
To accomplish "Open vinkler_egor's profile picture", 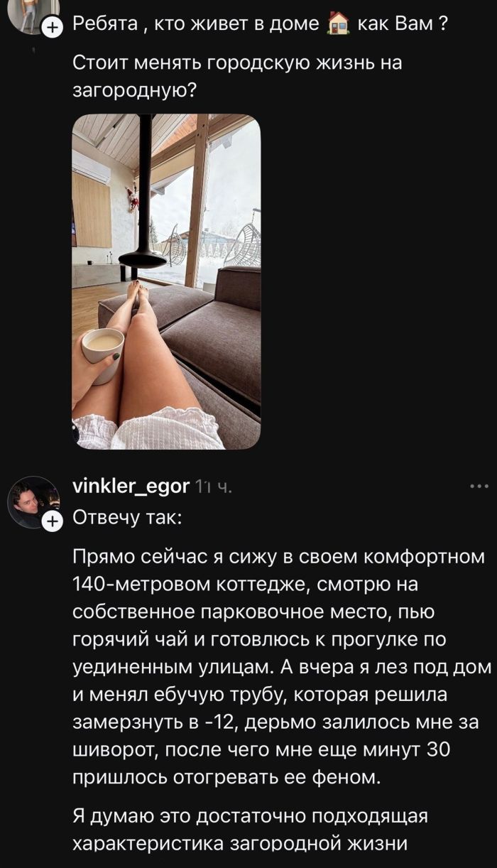I will pyautogui.click(x=33, y=502).
